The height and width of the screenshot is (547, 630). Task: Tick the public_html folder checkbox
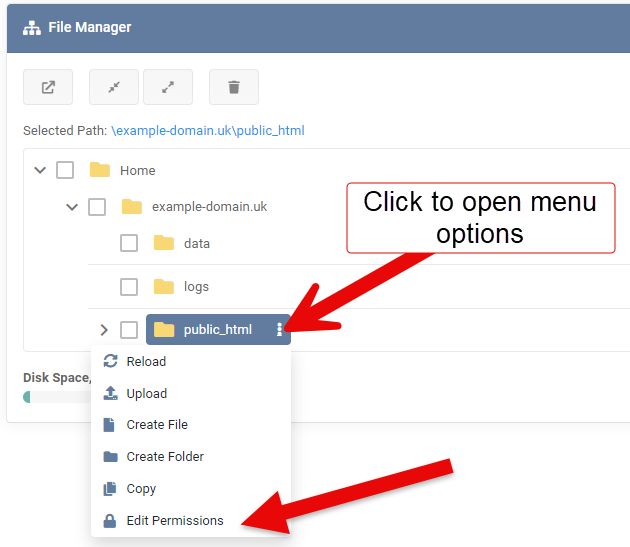click(129, 330)
